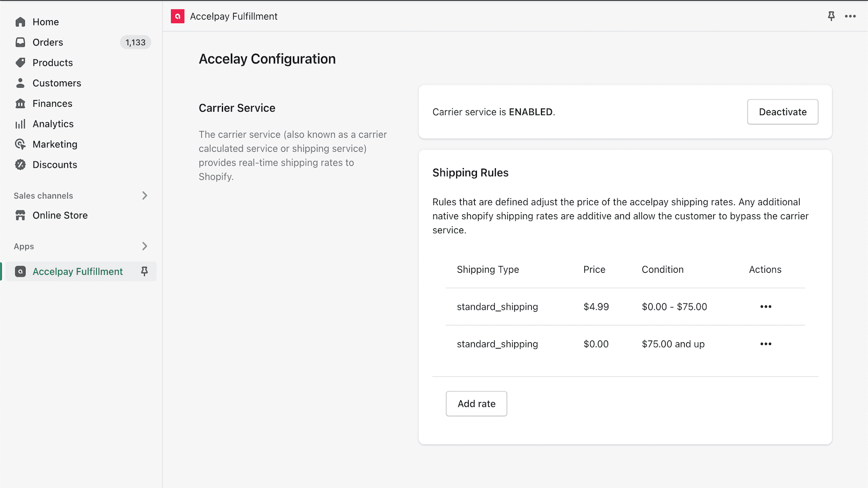Toggle the pin icon in top bar
This screenshot has width=868, height=488.
[831, 16]
